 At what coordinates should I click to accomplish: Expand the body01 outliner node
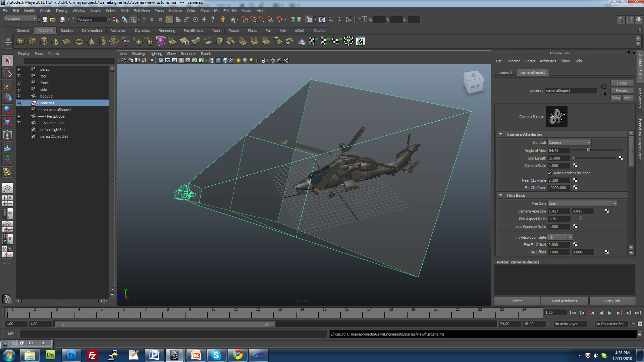coord(19,97)
